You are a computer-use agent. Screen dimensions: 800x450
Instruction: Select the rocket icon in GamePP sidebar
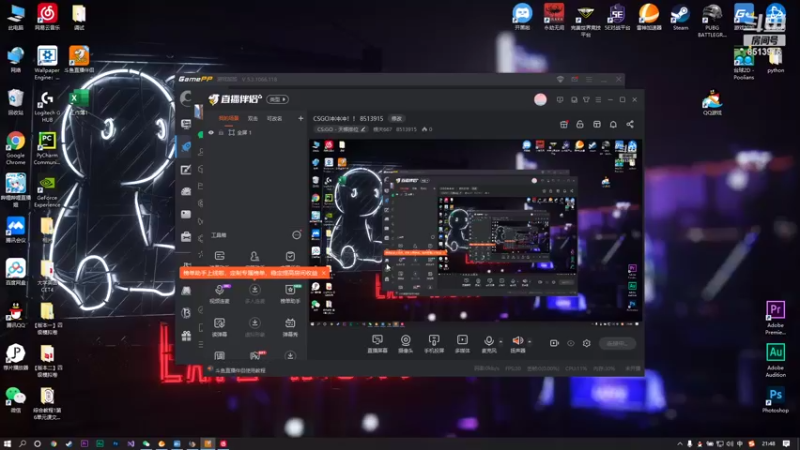pyautogui.click(x=186, y=147)
